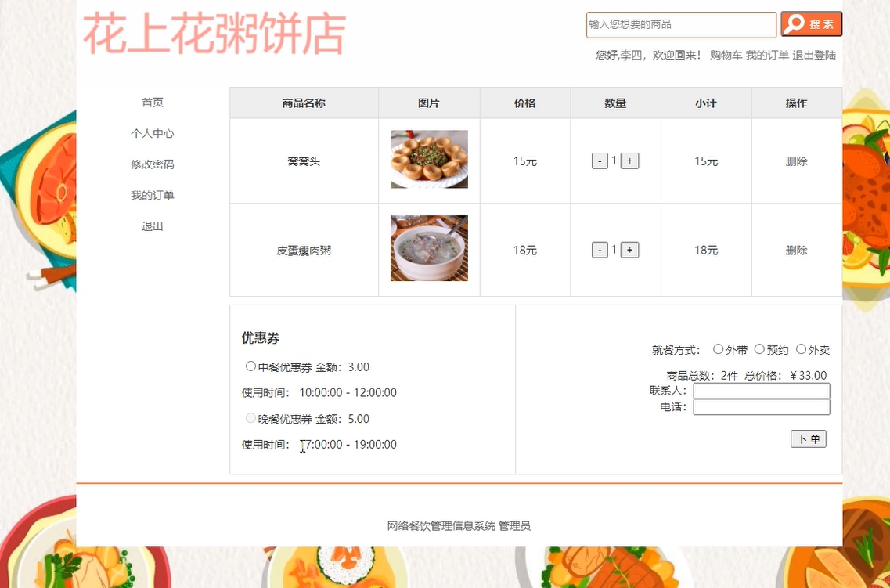890x588 pixels.
Task: Go to 首页 in the sidebar
Action: 153,102
